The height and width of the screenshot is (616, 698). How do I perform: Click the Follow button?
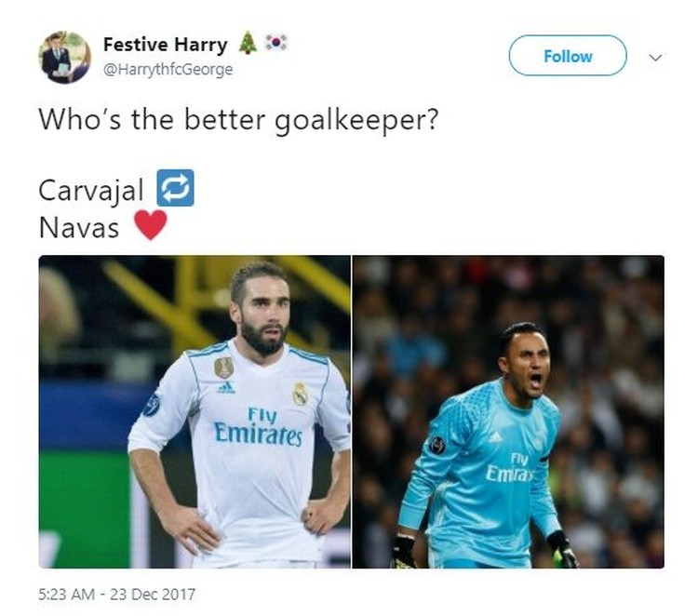[568, 56]
